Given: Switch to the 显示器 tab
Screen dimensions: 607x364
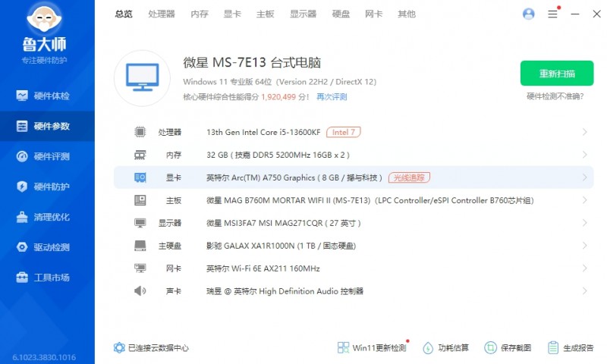Looking at the screenshot, I should (303, 14).
